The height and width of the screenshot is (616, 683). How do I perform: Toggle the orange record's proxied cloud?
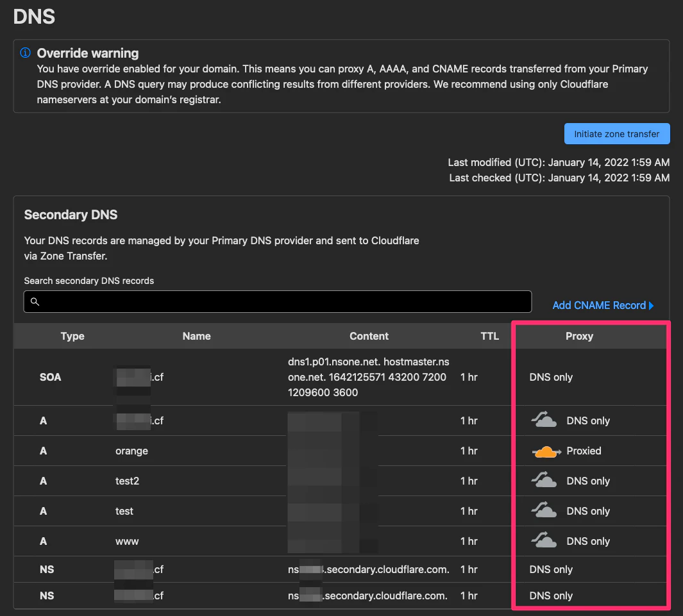tap(546, 451)
